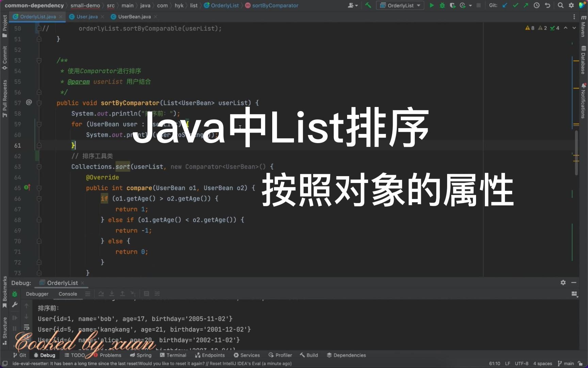Screen dimensions: 588x368
Task: Collapse the sortByComparator method fold marker
Action: point(39,103)
